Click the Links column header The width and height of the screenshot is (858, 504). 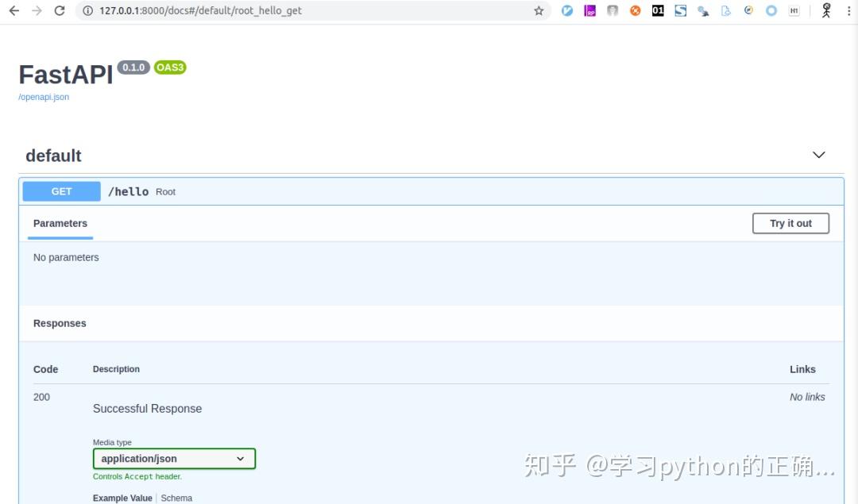(x=802, y=369)
